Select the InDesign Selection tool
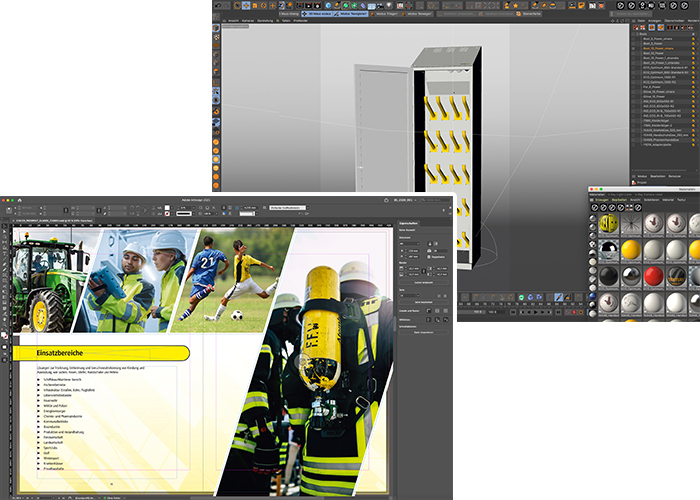Image resolution: width=700 pixels, height=500 pixels. point(4,225)
